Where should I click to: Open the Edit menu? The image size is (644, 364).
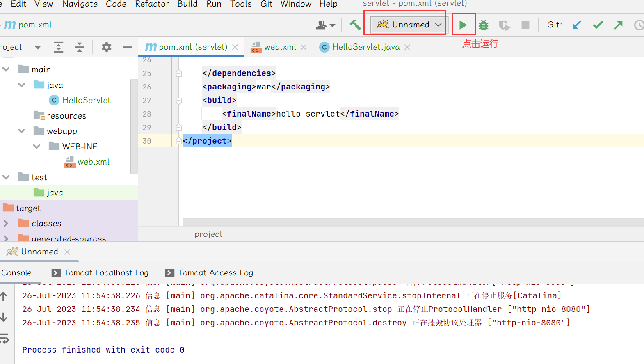[x=18, y=4]
